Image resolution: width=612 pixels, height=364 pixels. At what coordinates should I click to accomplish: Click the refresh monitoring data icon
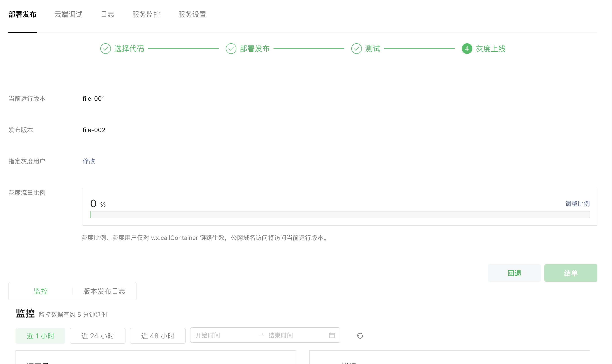click(x=360, y=336)
